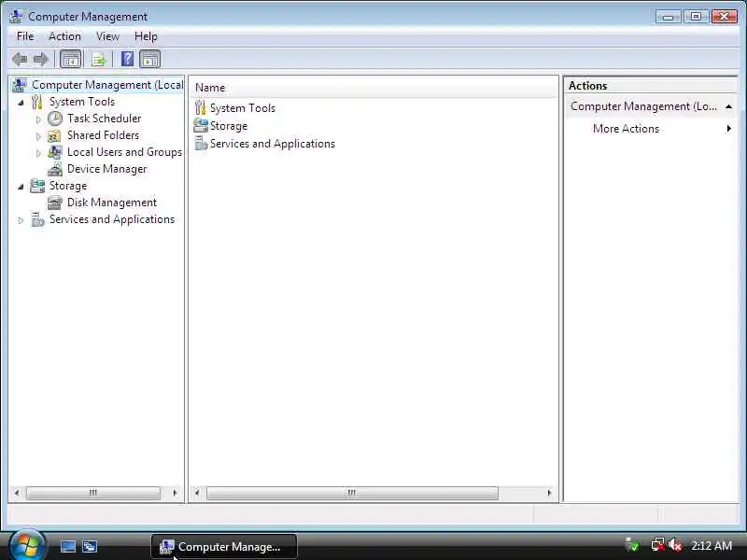Toggle the Show/Hide Action Pane toolbar icon
747x560 pixels.
[150, 60]
